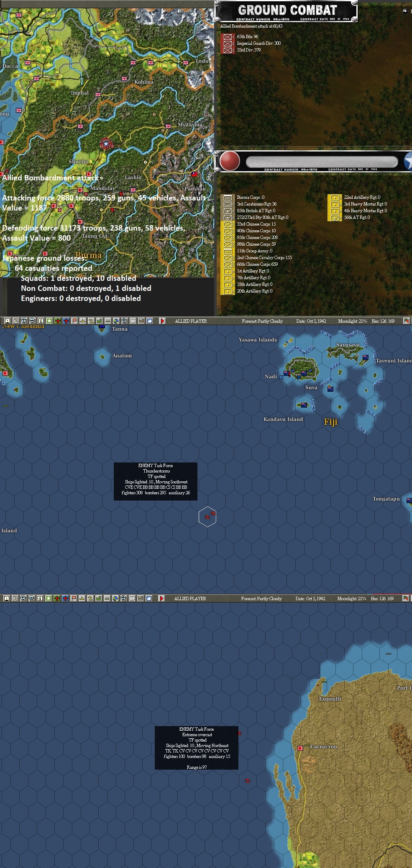Viewport: 412px width, 868px height.
Task: Click Date: Oct 5, 1942 above Fiji map
Action: point(311,321)
